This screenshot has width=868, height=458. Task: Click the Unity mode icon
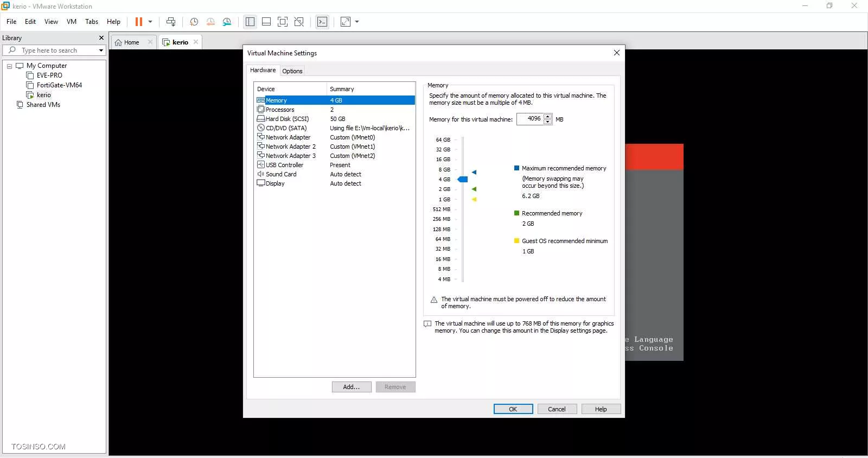[299, 22]
